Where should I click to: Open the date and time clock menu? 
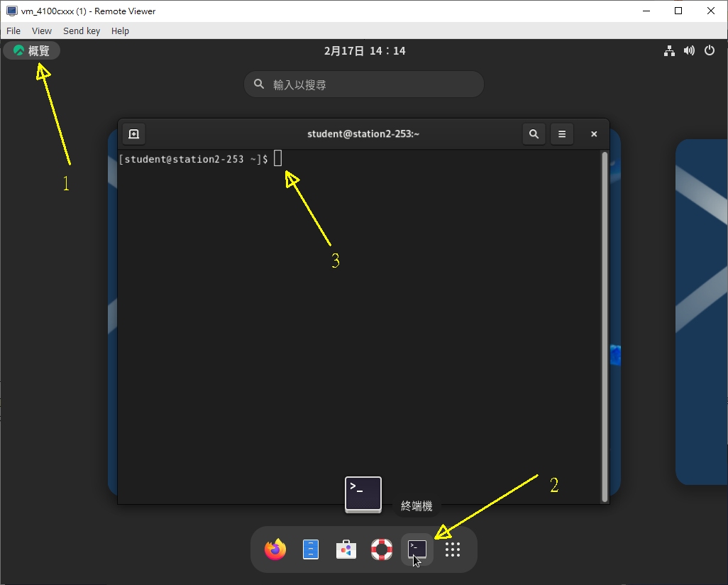point(365,51)
